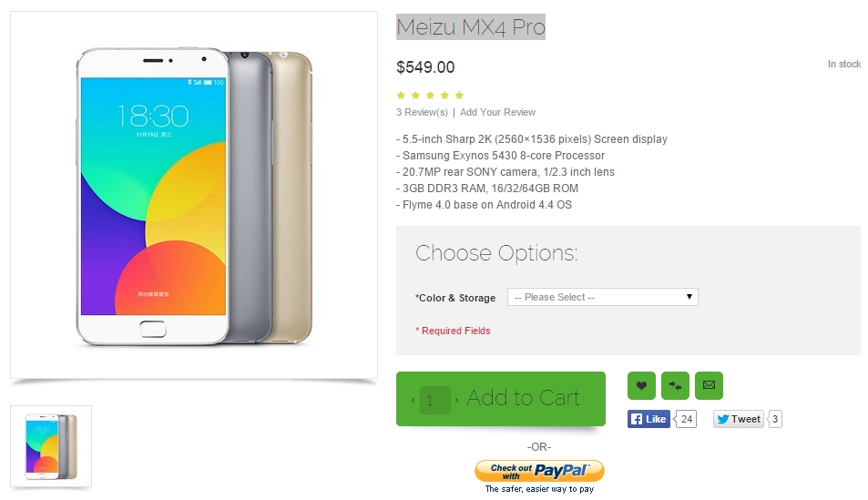Click the large Meizu phone product image
Screen dimensions: 868x500
[x=194, y=196]
